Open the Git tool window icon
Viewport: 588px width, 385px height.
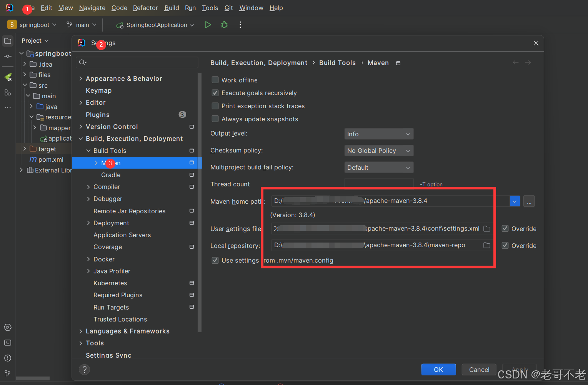click(x=8, y=373)
